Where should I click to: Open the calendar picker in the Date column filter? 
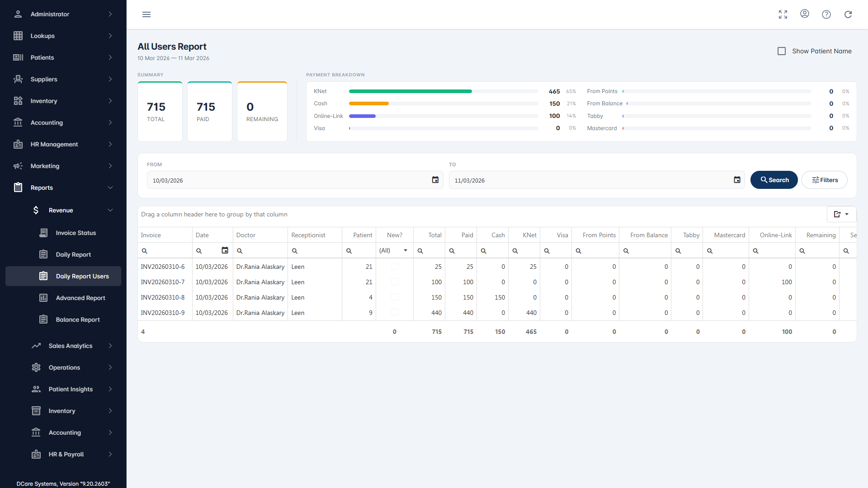tap(225, 250)
